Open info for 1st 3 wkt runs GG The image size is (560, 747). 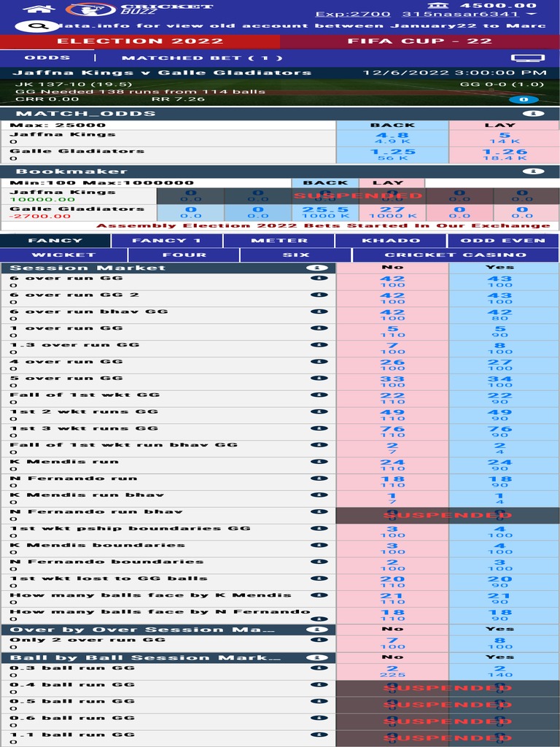(x=319, y=428)
